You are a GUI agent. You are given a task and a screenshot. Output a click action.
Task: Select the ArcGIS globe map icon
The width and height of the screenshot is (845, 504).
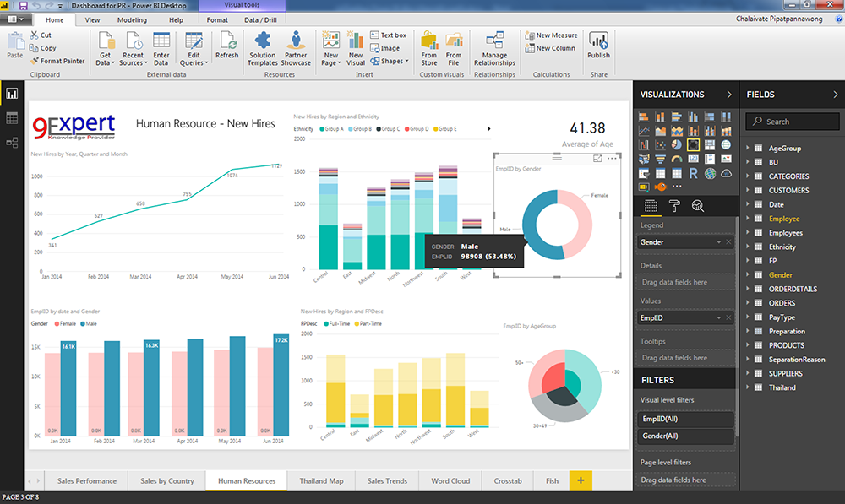click(711, 173)
